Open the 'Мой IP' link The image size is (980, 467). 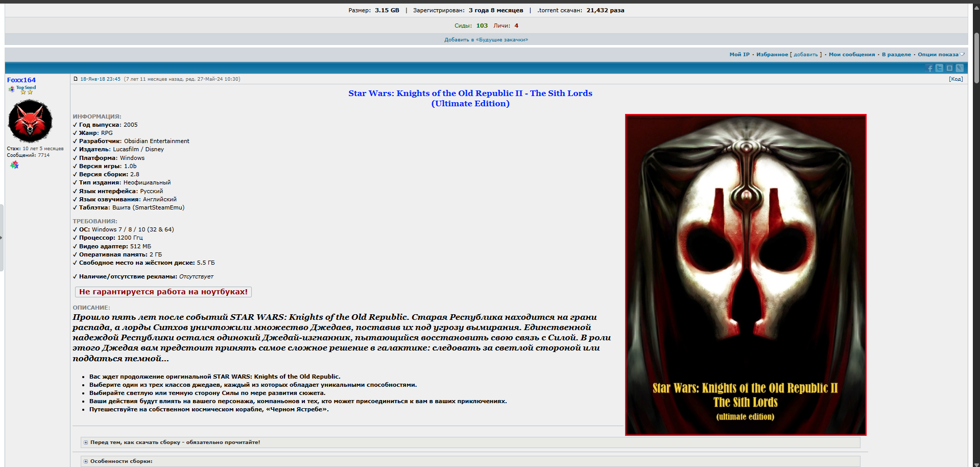click(739, 55)
